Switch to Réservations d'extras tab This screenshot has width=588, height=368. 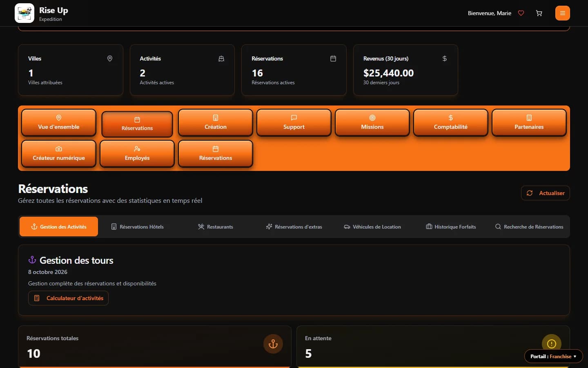[294, 227]
